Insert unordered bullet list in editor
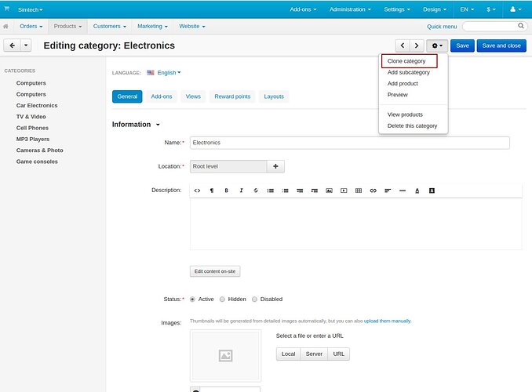Viewport: 532px width, 392px height. 271,191
